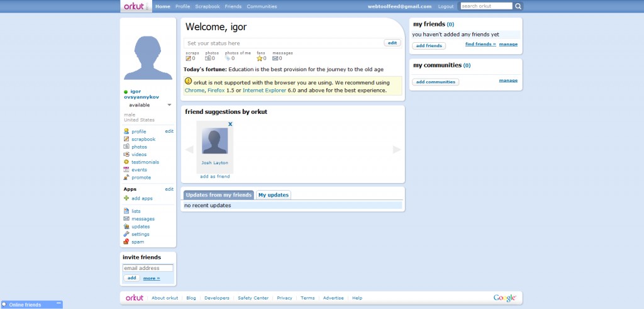Click the add communities button

(435, 82)
